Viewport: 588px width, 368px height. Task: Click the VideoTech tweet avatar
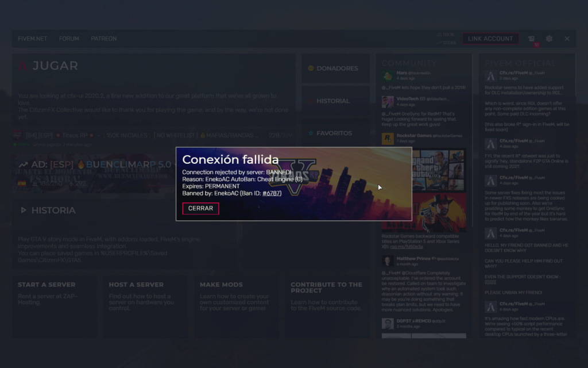point(388,102)
